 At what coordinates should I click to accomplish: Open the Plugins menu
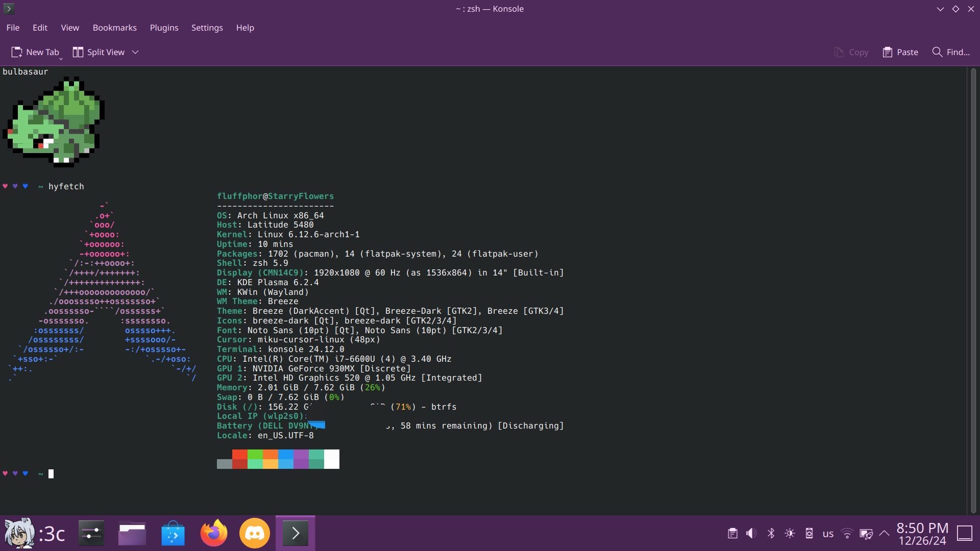(164, 28)
